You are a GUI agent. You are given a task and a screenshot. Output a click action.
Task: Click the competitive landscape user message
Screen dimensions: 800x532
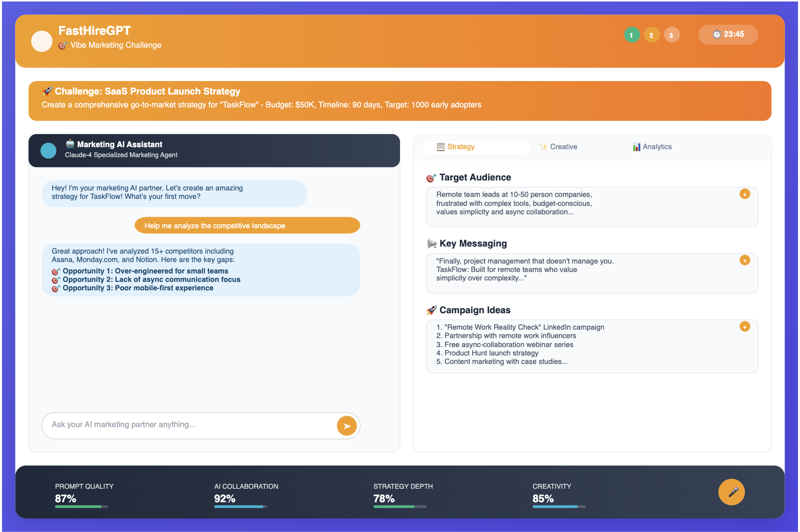pos(247,226)
